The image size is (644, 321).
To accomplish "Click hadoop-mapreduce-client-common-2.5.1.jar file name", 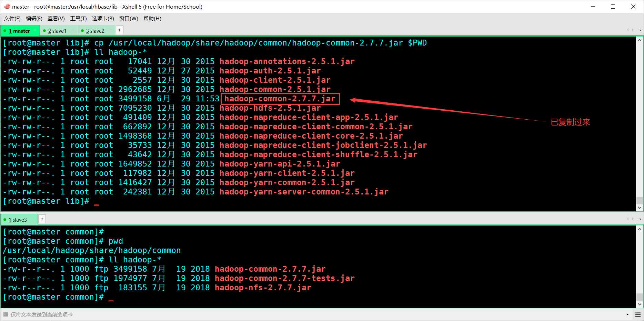I will coord(316,127).
